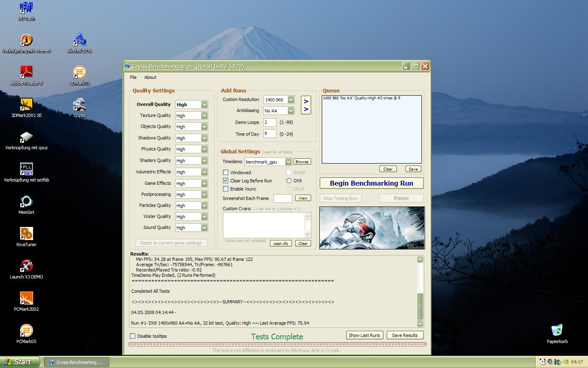
Task: Open the RivaTuner desktop icon
Action: (x=26, y=234)
